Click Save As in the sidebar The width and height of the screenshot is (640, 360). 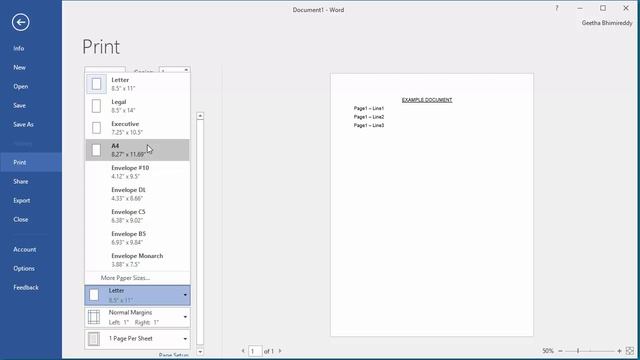(x=23, y=124)
